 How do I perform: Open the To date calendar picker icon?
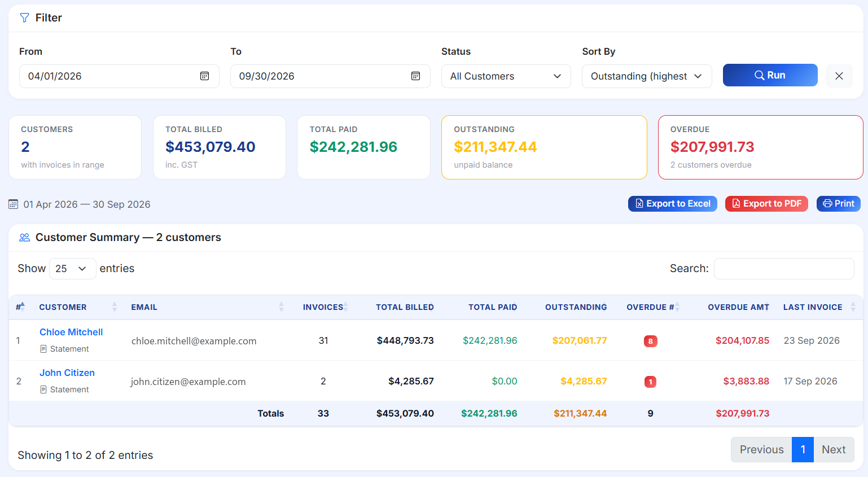pos(416,76)
